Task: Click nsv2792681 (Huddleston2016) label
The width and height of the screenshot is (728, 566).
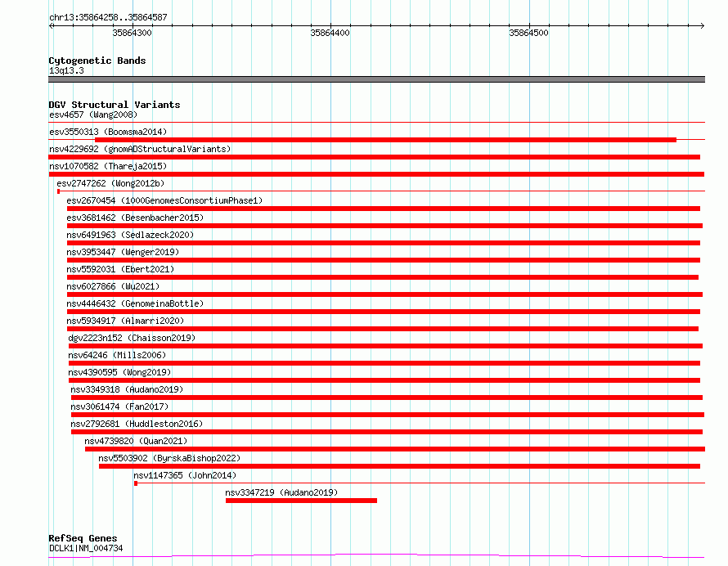Action: pyautogui.click(x=137, y=424)
